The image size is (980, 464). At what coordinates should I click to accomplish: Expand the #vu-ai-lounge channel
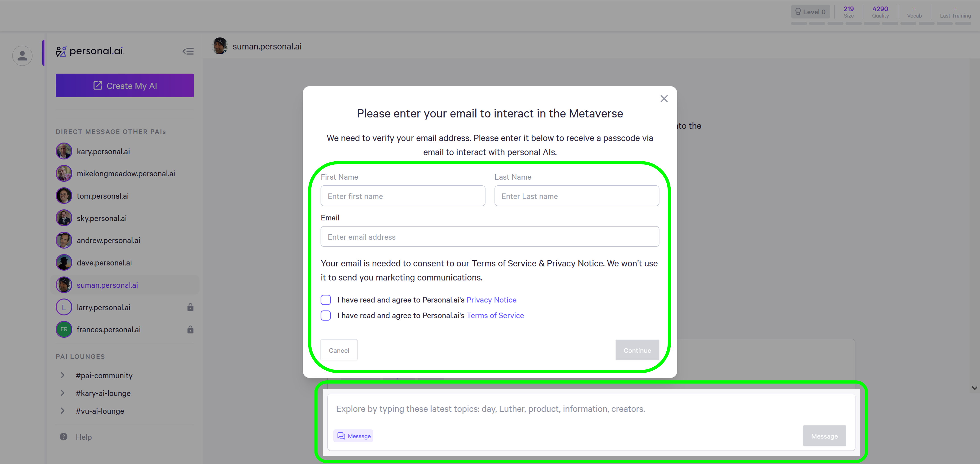pos(62,411)
